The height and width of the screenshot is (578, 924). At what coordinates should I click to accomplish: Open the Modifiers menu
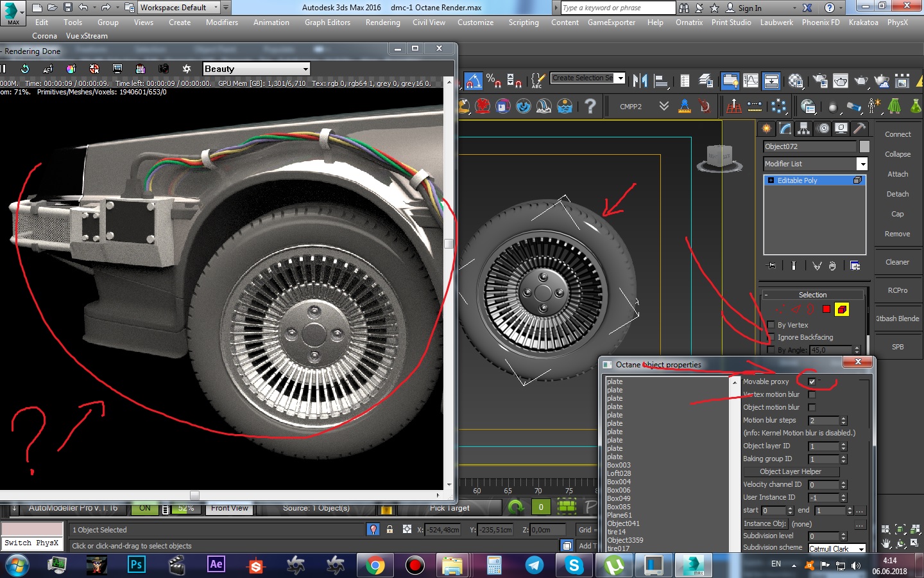(x=221, y=22)
